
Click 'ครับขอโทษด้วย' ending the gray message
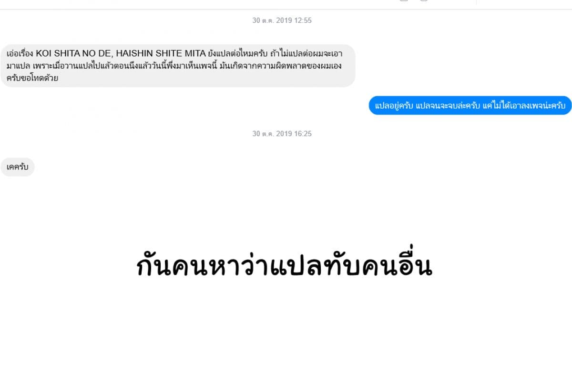(x=32, y=78)
